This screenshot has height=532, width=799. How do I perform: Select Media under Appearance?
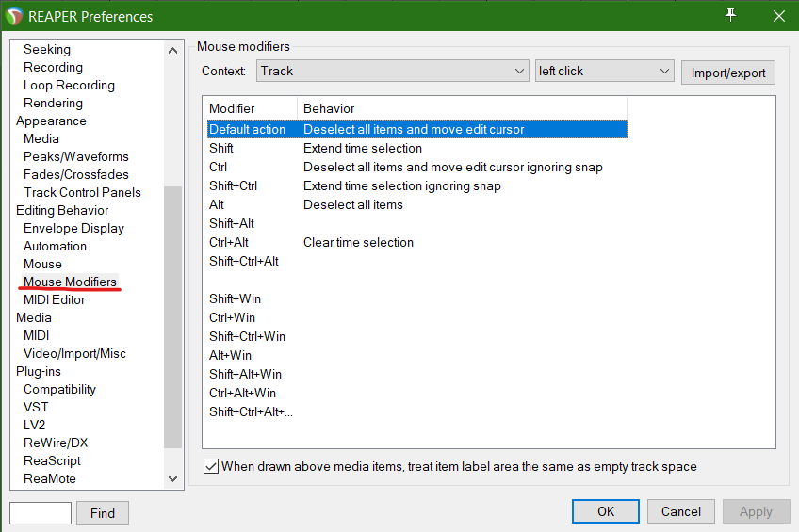(41, 138)
